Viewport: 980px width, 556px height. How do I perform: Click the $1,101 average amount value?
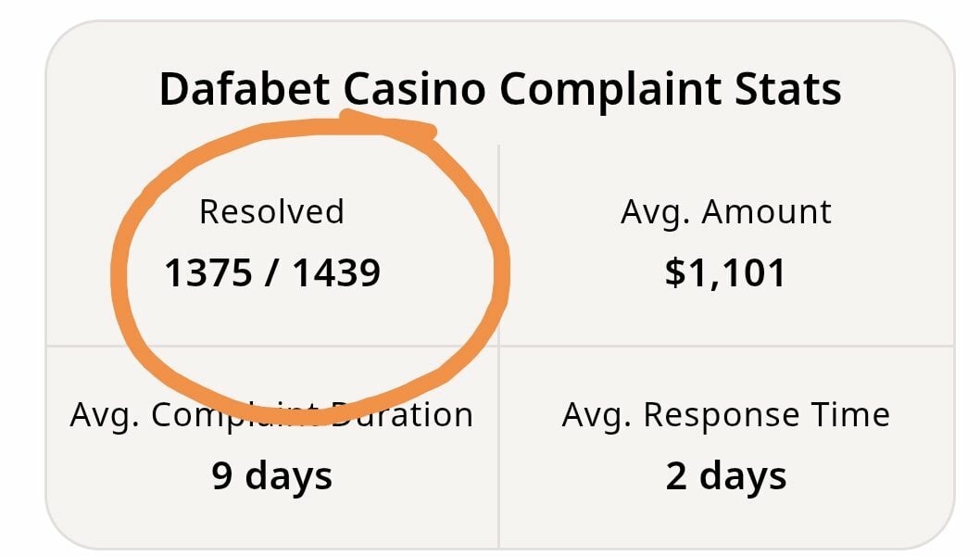pyautogui.click(x=725, y=273)
